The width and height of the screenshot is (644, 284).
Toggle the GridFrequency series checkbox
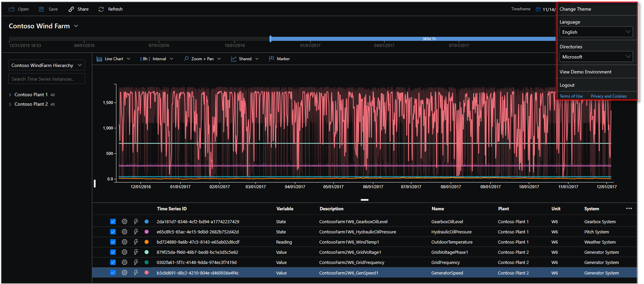click(113, 263)
